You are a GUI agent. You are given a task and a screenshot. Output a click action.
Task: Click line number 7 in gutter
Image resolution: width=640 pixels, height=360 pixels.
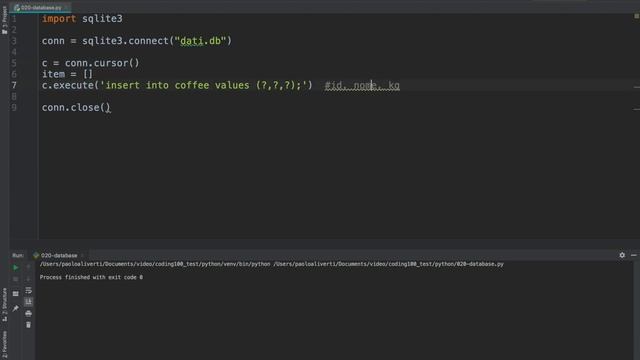(x=14, y=85)
